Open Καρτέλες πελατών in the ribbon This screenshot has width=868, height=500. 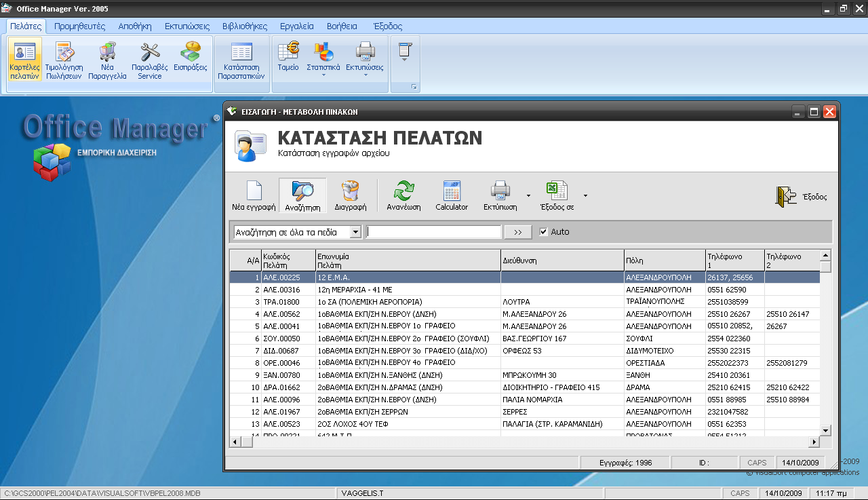pos(25,59)
